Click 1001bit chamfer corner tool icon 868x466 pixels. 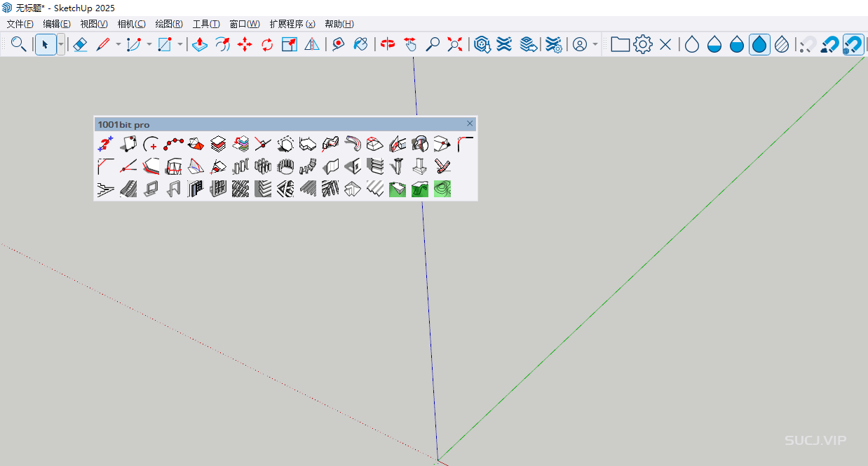coord(105,166)
